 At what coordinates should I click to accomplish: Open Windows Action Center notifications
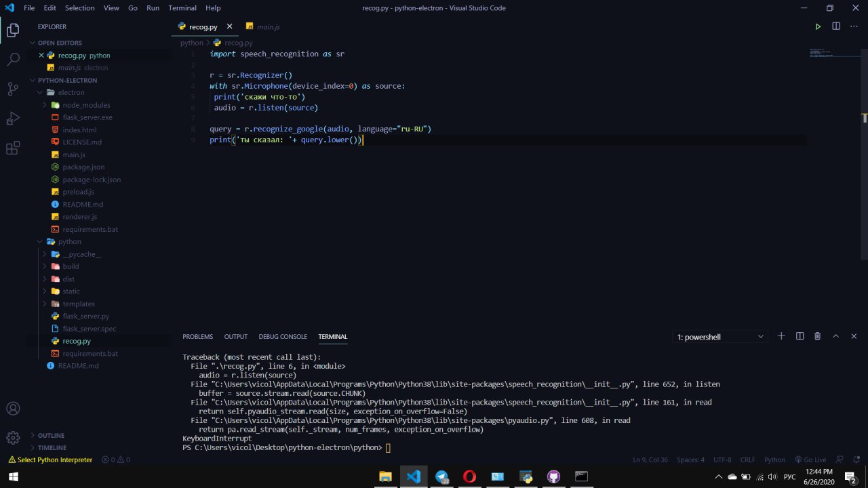tap(850, 476)
